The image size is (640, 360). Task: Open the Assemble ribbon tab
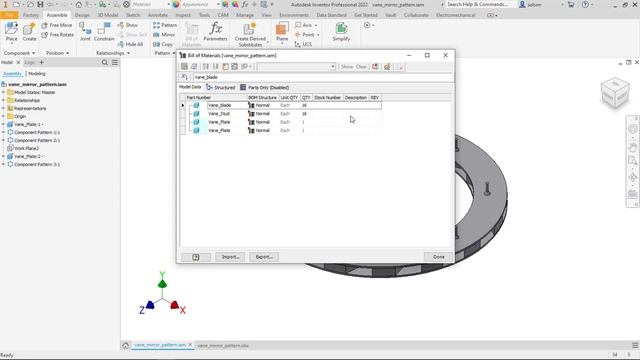click(57, 15)
